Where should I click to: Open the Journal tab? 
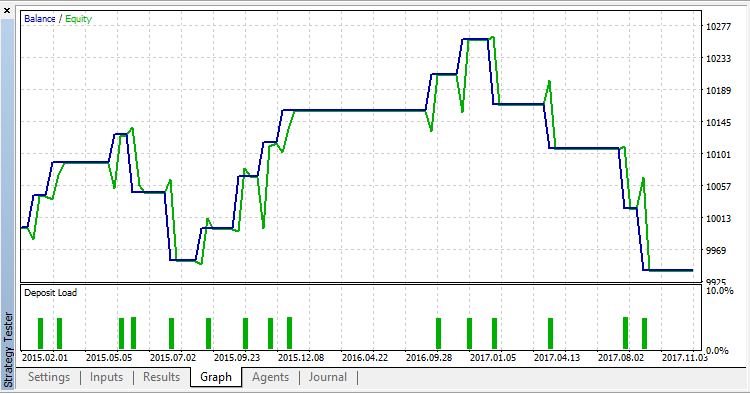(328, 377)
